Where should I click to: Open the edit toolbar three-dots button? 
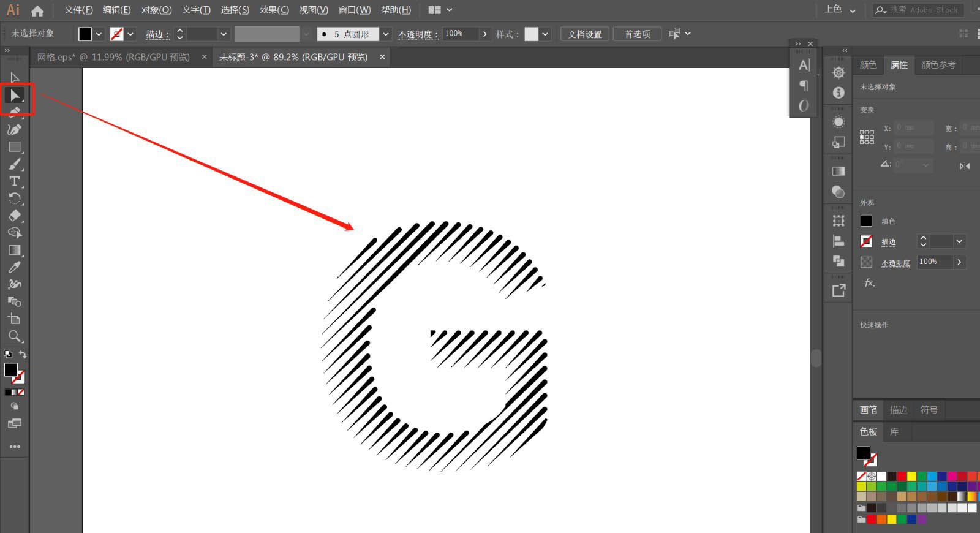(x=15, y=447)
